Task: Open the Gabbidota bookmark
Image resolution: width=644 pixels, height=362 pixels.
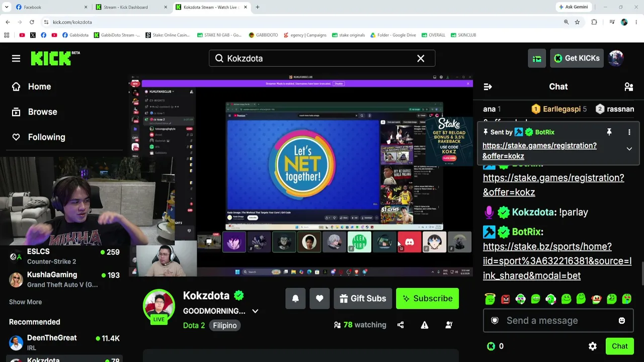Action: click(x=74, y=35)
